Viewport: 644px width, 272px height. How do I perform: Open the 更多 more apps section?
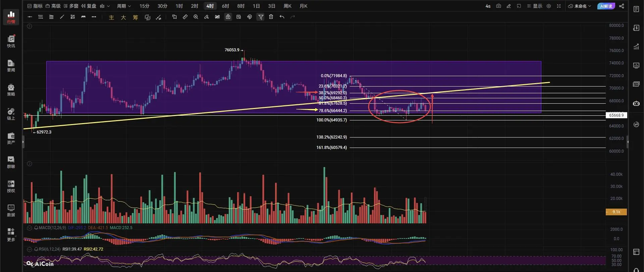(11, 234)
